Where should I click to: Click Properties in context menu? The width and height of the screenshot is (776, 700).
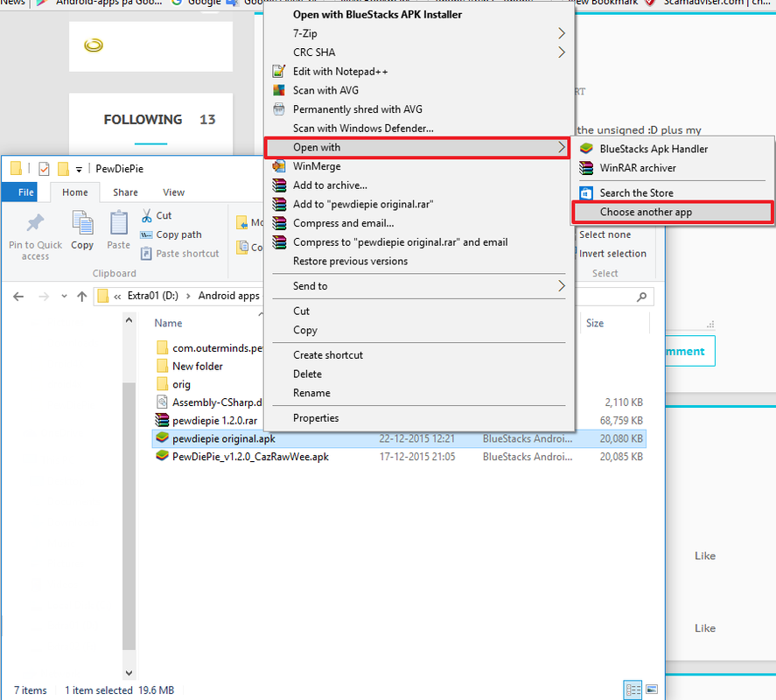(x=419, y=418)
